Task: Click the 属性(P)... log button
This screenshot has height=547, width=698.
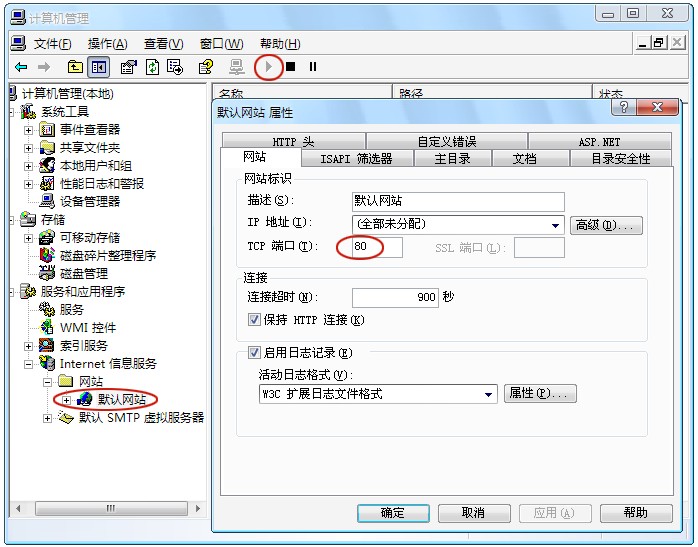Action: [x=540, y=393]
